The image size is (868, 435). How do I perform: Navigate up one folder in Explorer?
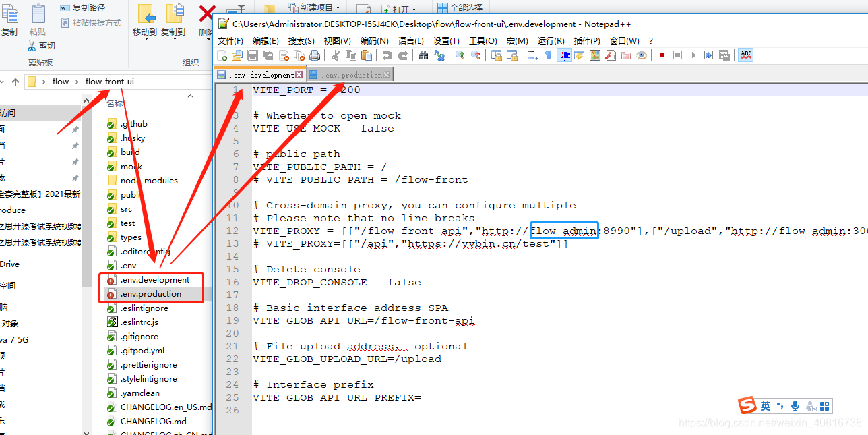pos(15,82)
